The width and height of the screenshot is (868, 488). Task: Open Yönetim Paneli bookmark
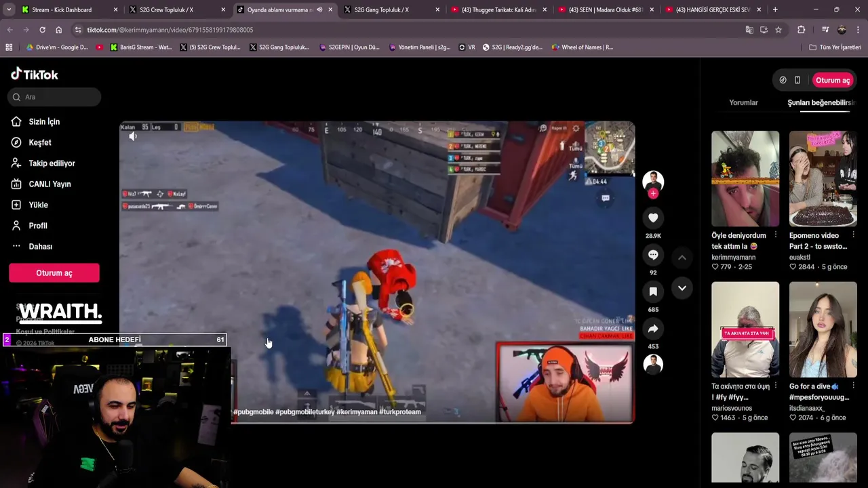coord(419,47)
